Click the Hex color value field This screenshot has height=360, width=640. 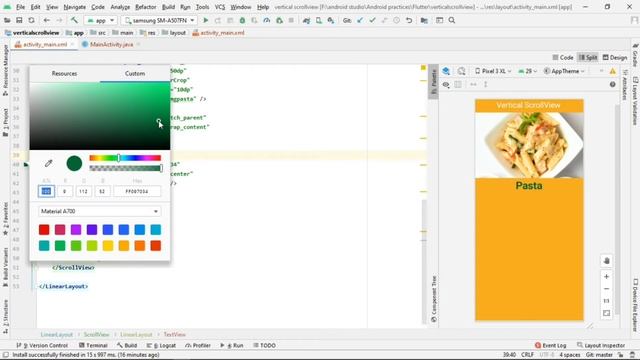[137, 191]
